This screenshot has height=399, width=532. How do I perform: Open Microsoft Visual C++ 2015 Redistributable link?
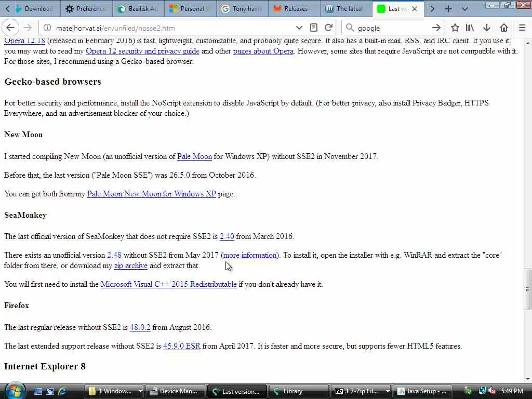[169, 284]
